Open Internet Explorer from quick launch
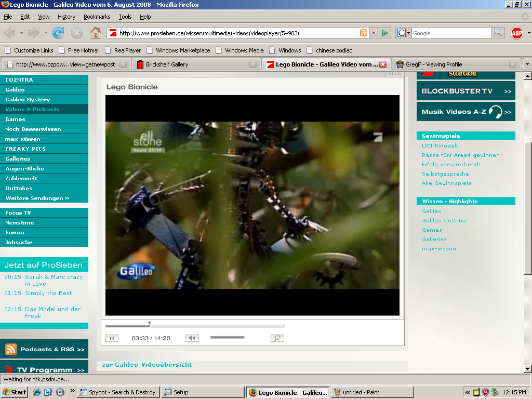 click(x=37, y=392)
